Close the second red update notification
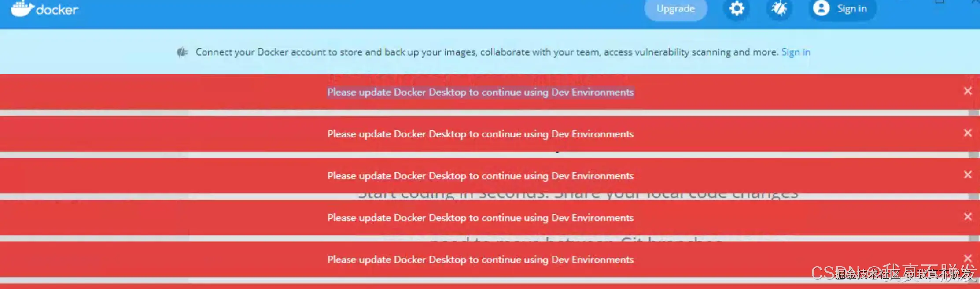The image size is (980, 289). pos(968,133)
